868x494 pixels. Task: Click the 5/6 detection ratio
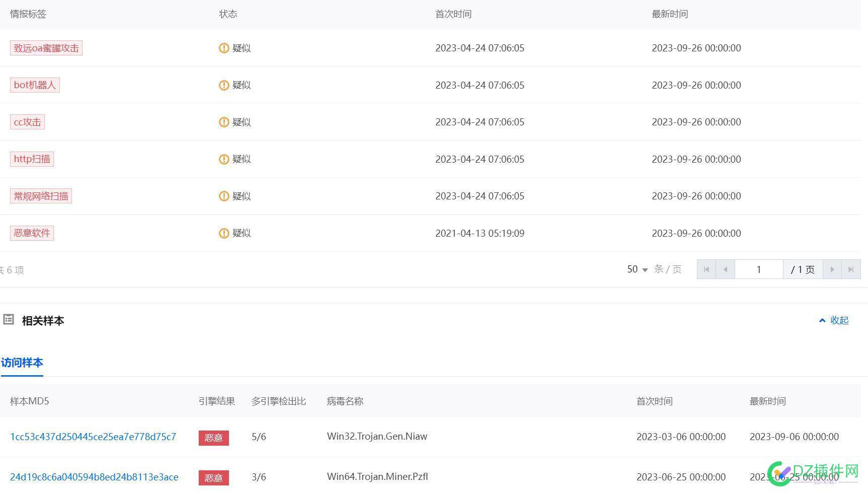[x=259, y=437]
